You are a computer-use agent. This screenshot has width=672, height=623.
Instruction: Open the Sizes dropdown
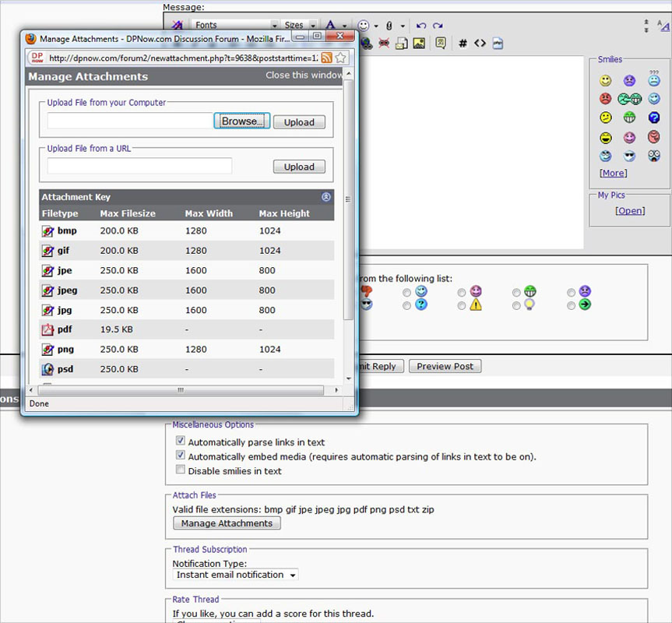click(x=299, y=26)
